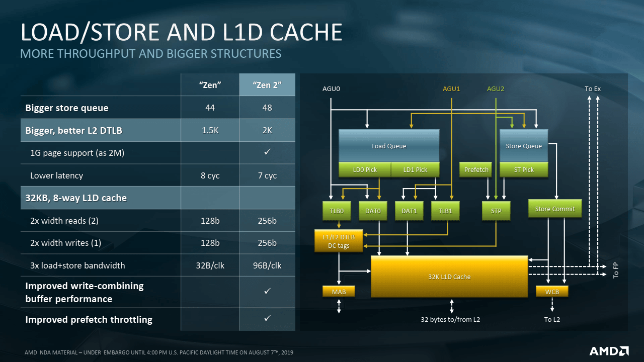Click the Store Commit block
This screenshot has width=644, height=362.
pyautogui.click(x=555, y=209)
